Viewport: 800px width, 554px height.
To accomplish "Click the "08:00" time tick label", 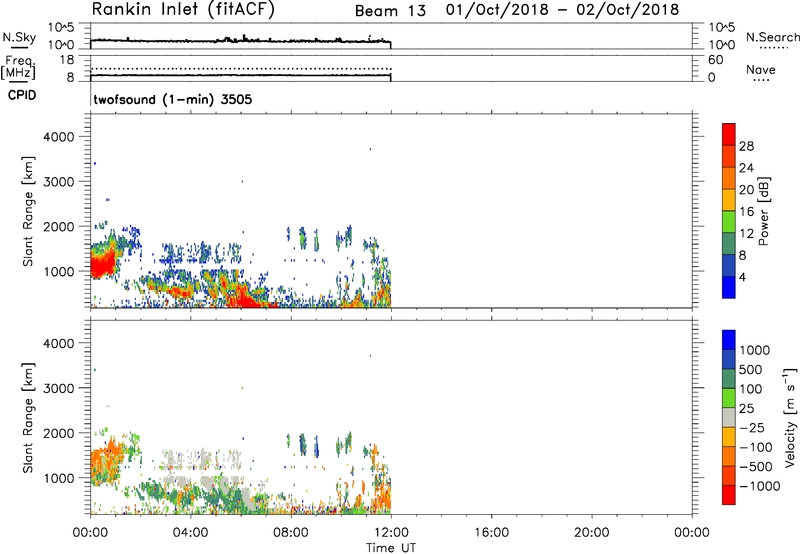I will click(291, 533).
